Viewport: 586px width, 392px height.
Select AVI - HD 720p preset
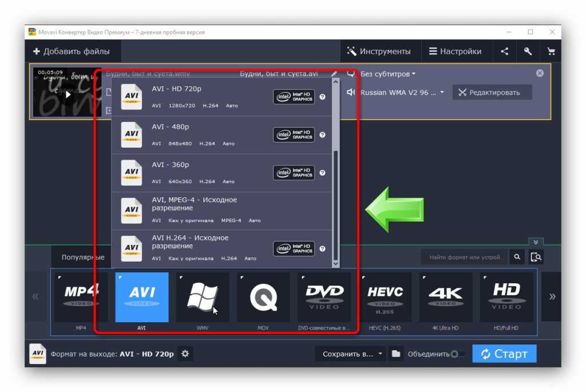(221, 97)
